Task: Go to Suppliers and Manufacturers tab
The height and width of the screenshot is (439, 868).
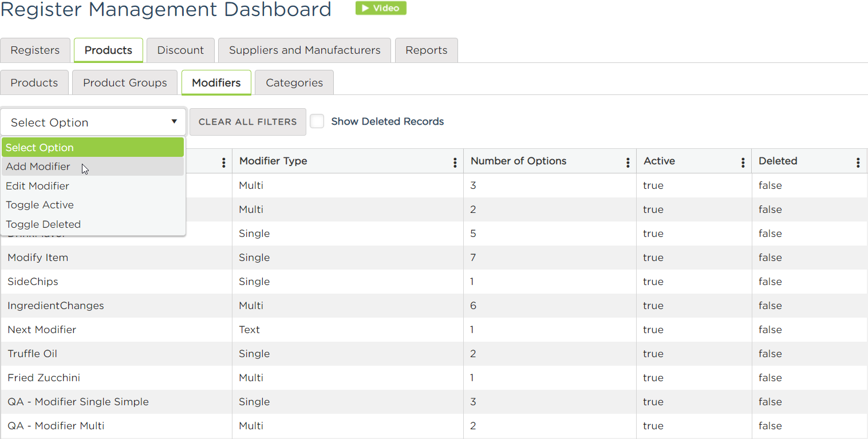Action: 305,50
